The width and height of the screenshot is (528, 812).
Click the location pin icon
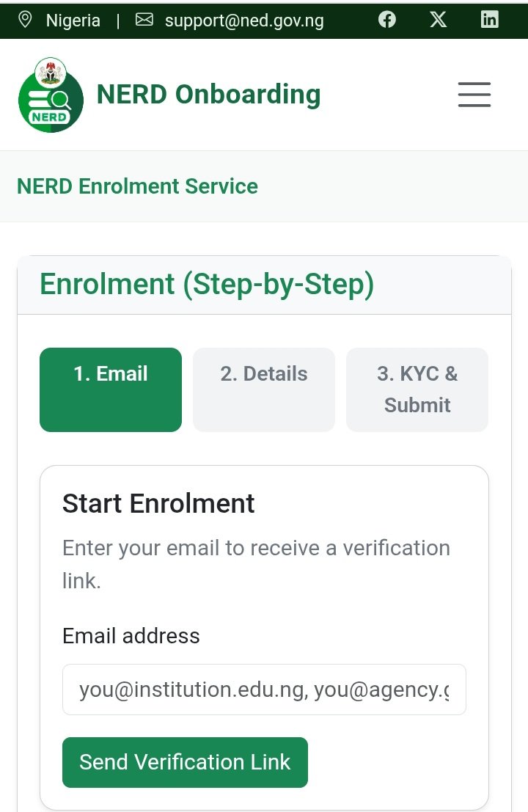click(25, 20)
